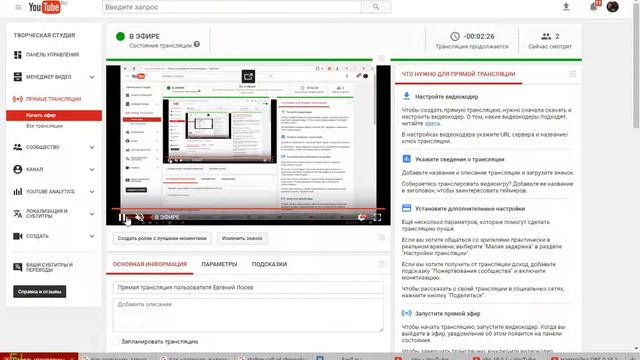Click the Локализация и субтитры translate icon
640x360 pixels.
click(x=18, y=213)
